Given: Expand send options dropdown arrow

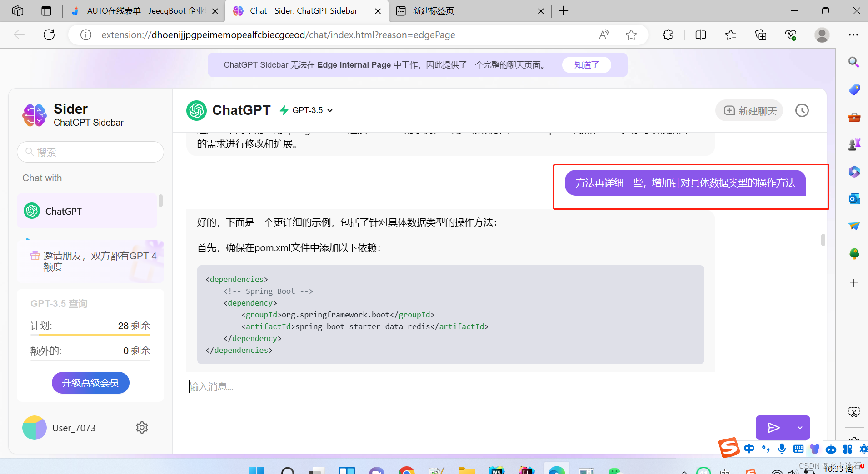Looking at the screenshot, I should pos(800,428).
